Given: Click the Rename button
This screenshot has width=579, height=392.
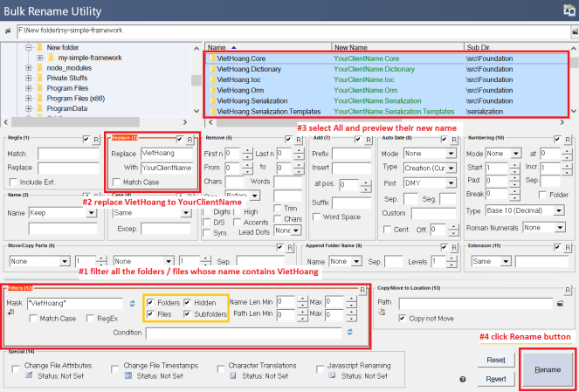Looking at the screenshot, I should [x=547, y=368].
